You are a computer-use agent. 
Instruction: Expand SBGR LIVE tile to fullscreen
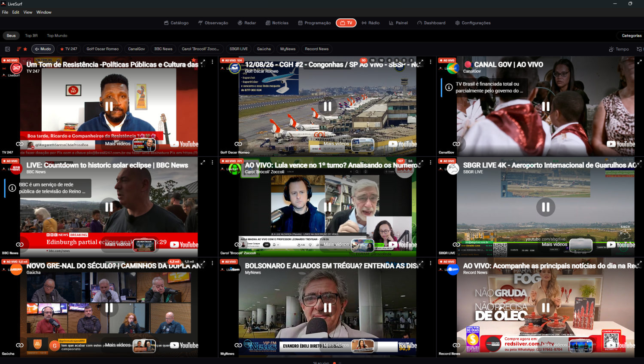640,162
